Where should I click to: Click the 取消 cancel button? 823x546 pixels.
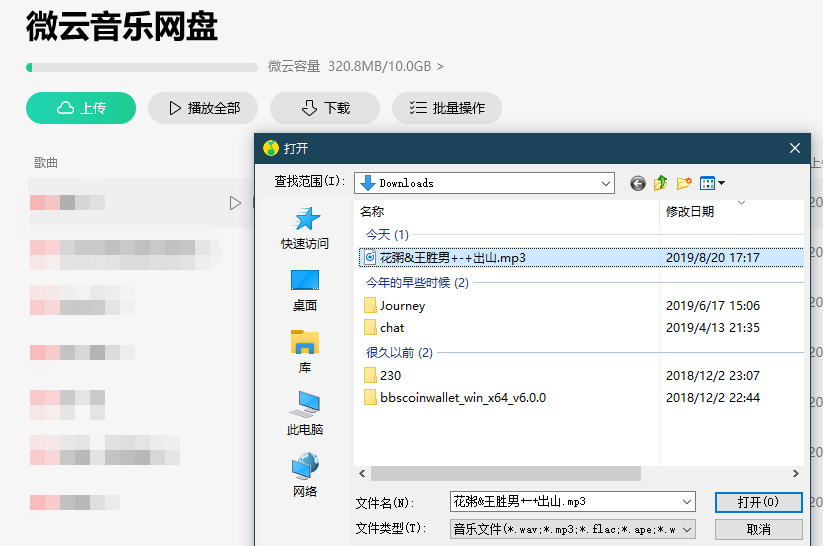[x=758, y=529]
